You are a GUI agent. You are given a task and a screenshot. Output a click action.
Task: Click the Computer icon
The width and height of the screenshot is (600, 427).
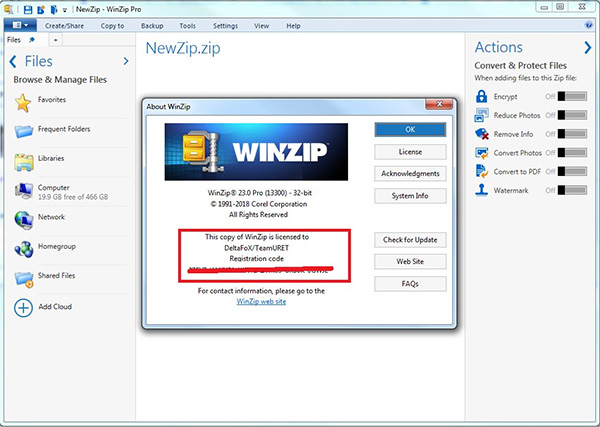[24, 191]
